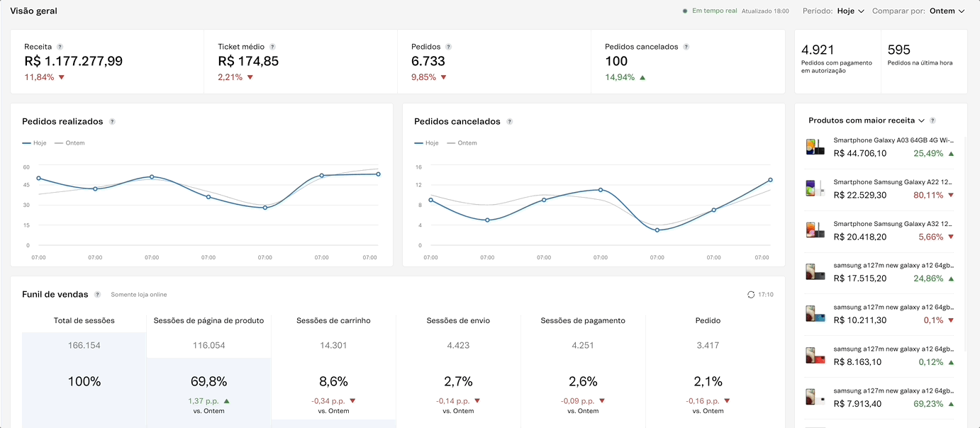
Task: Open the help tooltip for Pedidos realizados chart
Action: click(x=112, y=122)
